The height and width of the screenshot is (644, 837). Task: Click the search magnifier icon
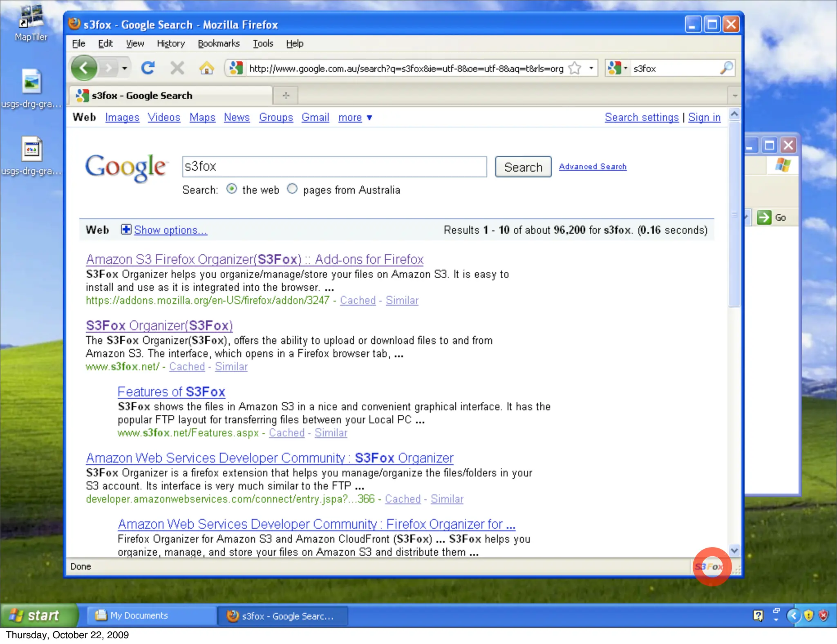726,68
